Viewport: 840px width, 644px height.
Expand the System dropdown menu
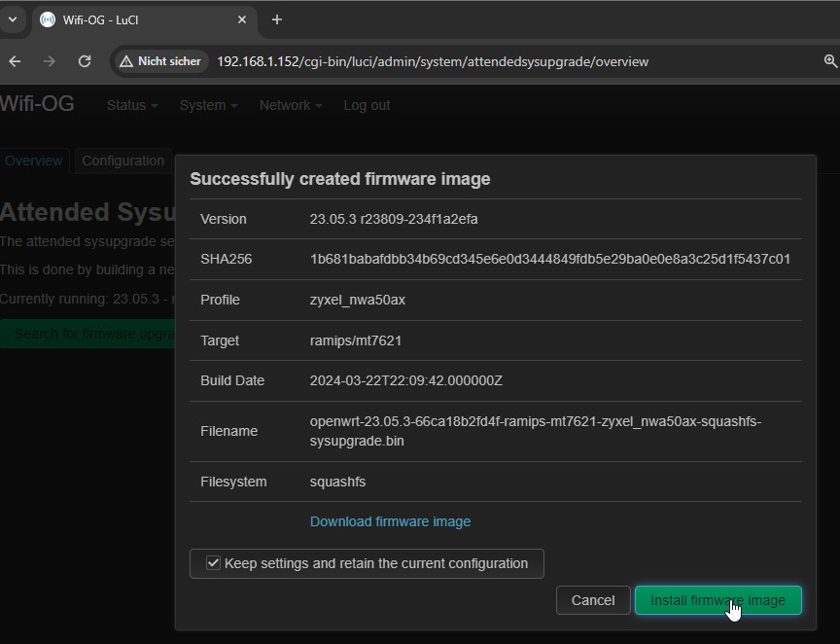click(208, 105)
